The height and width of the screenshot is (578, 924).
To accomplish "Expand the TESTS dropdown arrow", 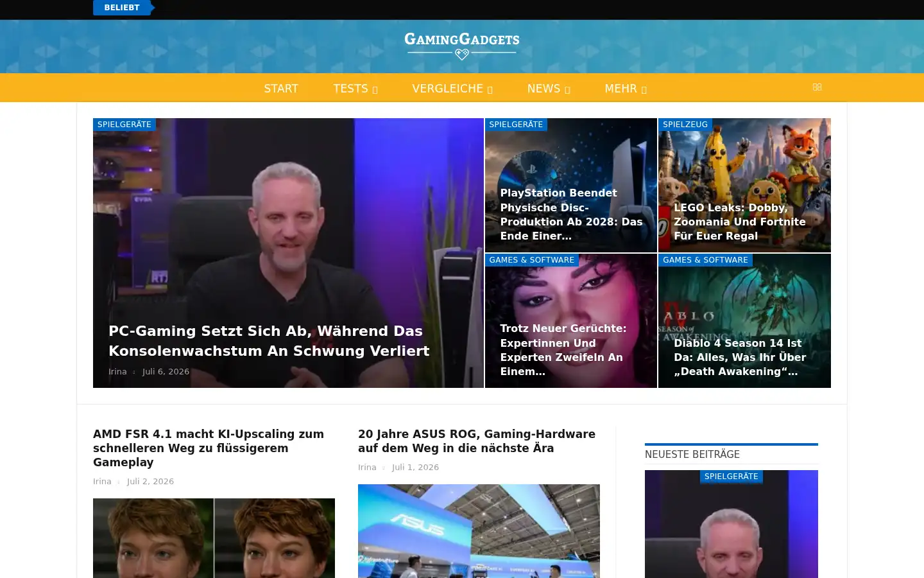I will coord(375,90).
